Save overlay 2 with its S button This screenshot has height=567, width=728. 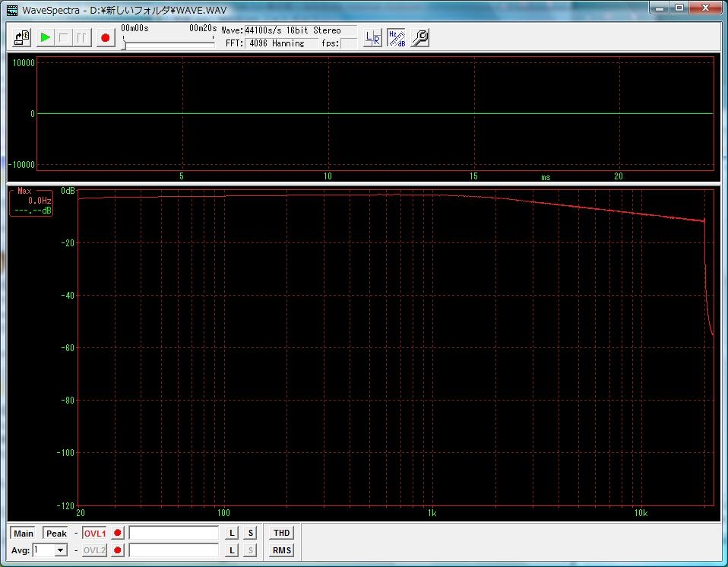[x=250, y=550]
